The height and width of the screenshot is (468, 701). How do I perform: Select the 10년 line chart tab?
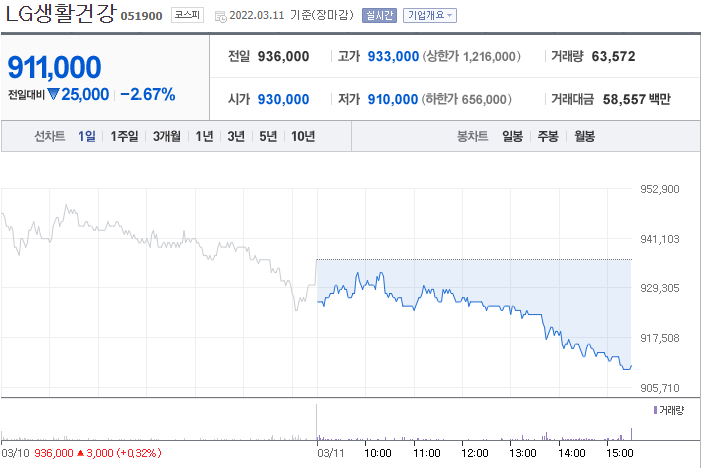[303, 136]
